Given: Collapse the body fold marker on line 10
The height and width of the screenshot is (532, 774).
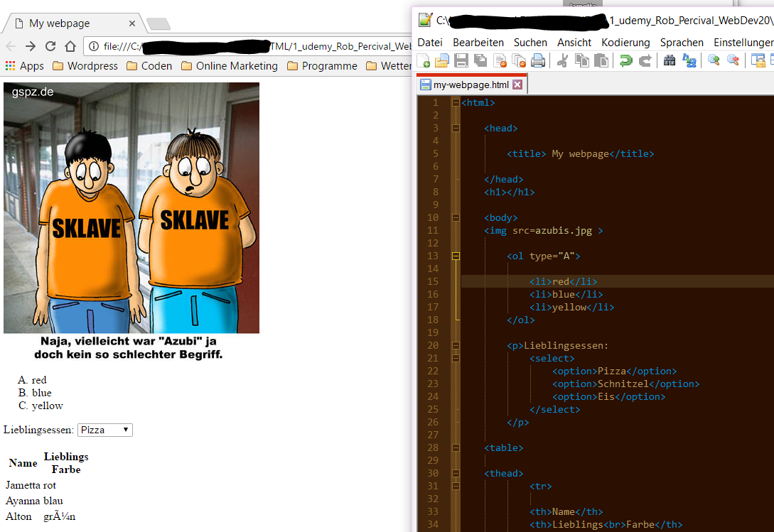Looking at the screenshot, I should 456,217.
